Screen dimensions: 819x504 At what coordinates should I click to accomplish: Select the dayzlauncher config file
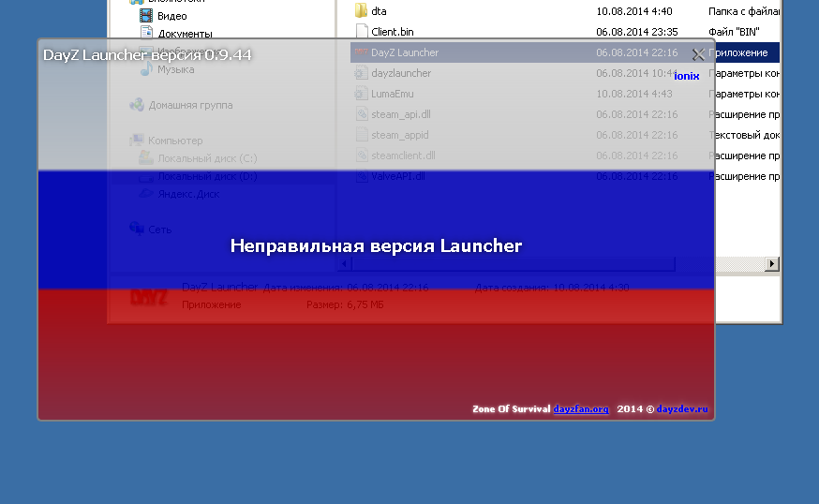pos(401,73)
